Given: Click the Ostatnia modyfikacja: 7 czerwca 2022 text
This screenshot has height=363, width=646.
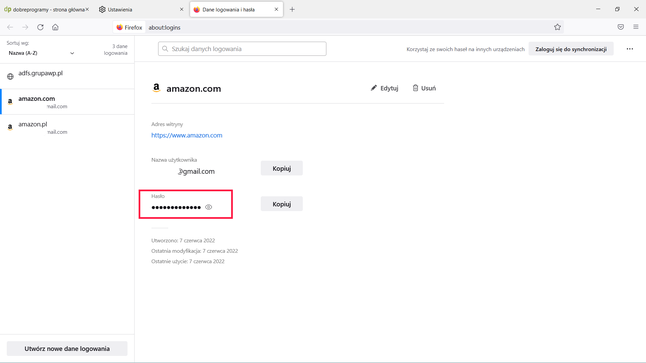Looking at the screenshot, I should (x=194, y=251).
